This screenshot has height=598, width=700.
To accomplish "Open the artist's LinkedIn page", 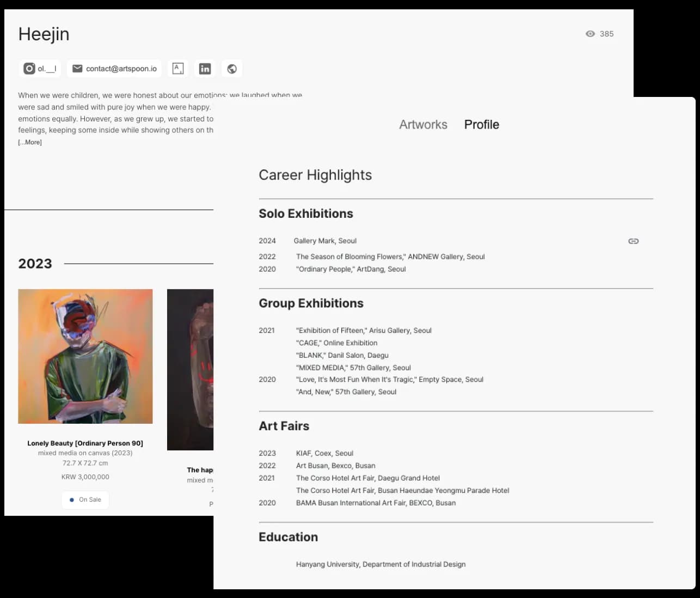I will tap(205, 69).
